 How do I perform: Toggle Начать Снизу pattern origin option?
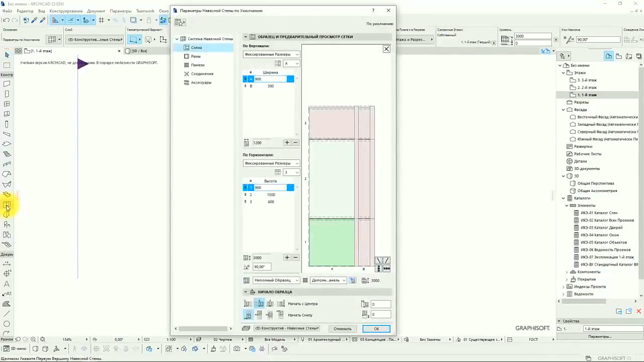click(x=248, y=315)
